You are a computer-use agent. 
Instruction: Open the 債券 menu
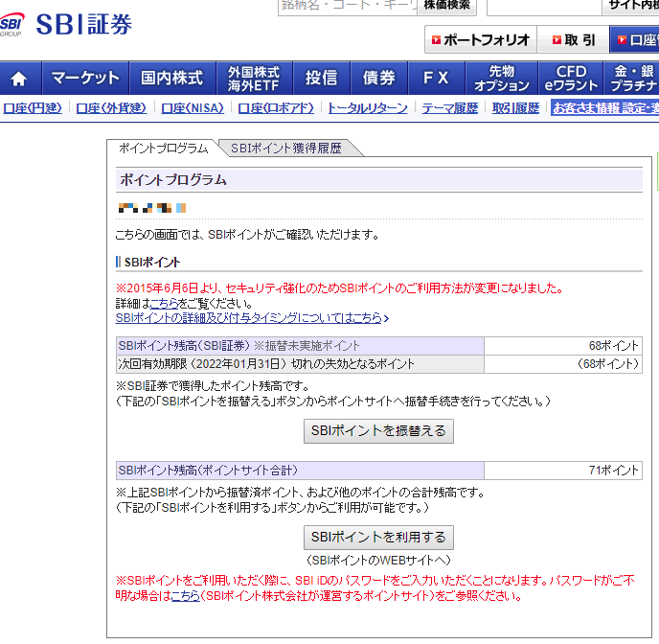tap(378, 79)
